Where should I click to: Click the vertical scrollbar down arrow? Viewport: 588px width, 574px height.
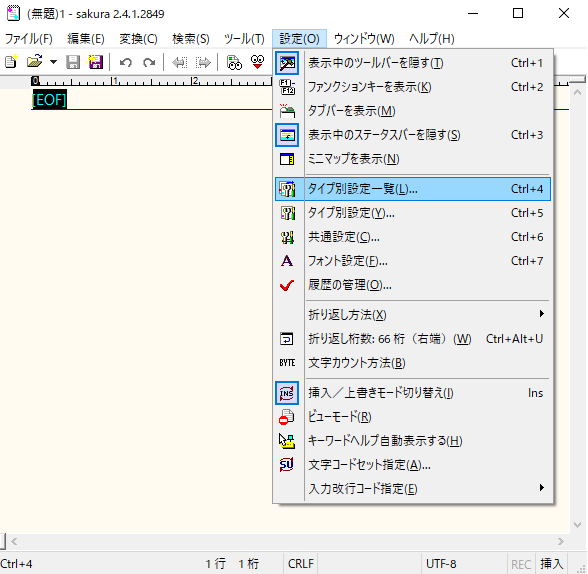point(578,525)
